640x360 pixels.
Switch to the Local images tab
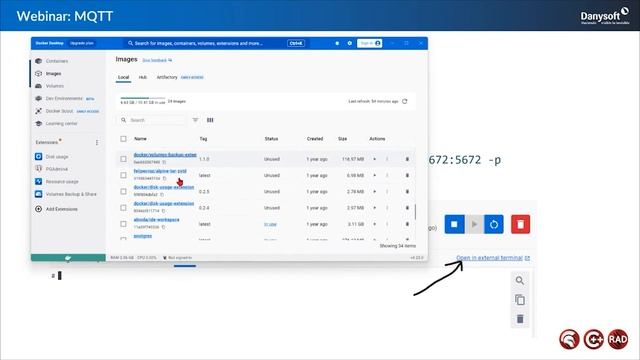tap(123, 77)
